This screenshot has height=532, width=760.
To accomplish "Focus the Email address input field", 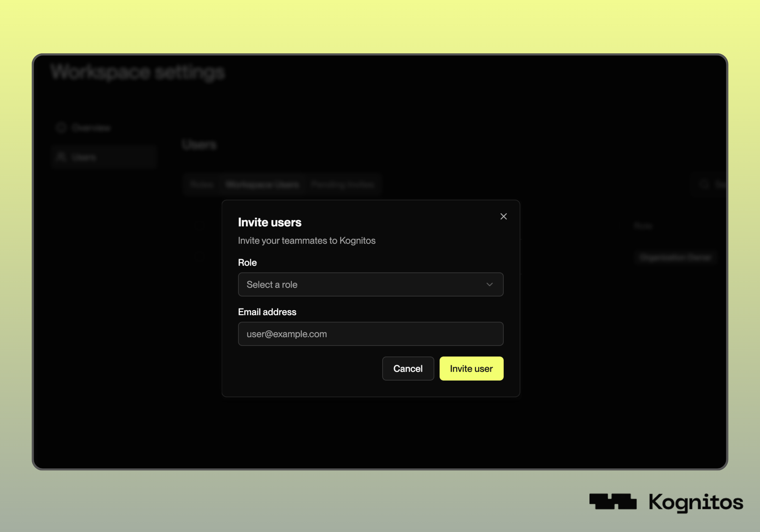I will [370, 334].
